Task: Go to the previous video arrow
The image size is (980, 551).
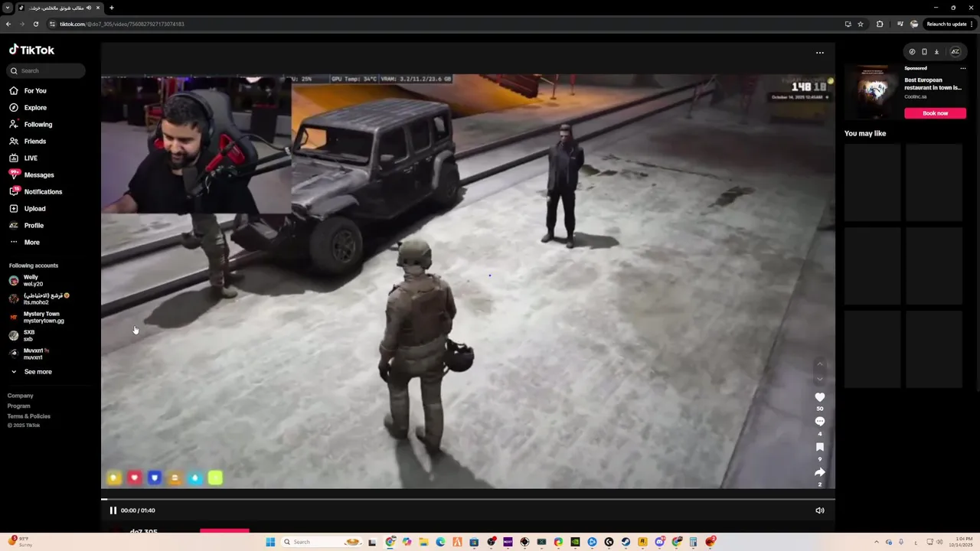Action: click(x=819, y=364)
